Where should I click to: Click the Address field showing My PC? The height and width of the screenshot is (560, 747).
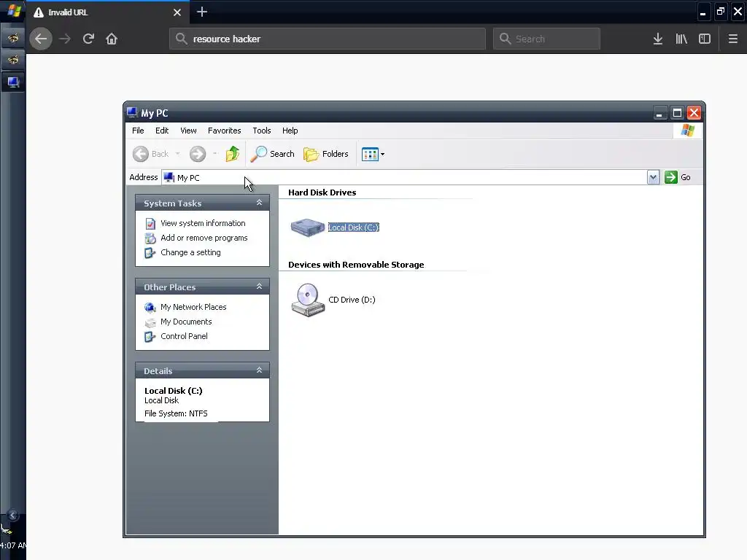pyautogui.click(x=404, y=177)
